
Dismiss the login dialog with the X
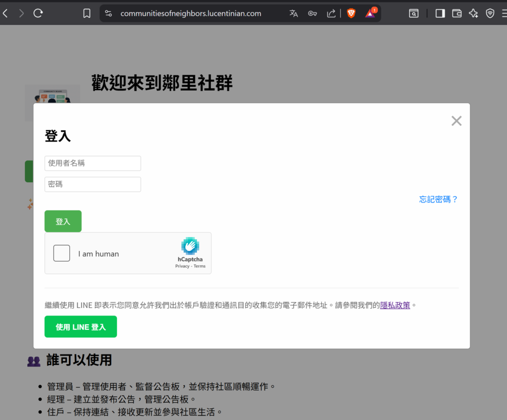[456, 120]
